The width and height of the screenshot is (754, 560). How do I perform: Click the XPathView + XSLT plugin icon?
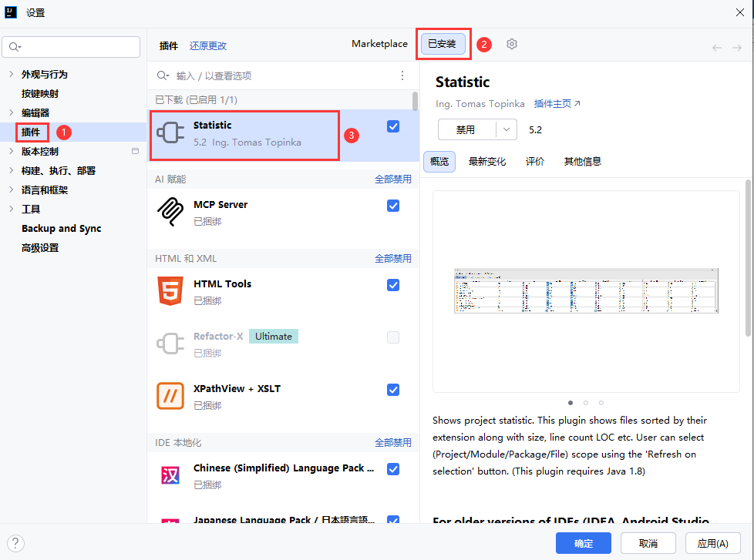click(170, 396)
